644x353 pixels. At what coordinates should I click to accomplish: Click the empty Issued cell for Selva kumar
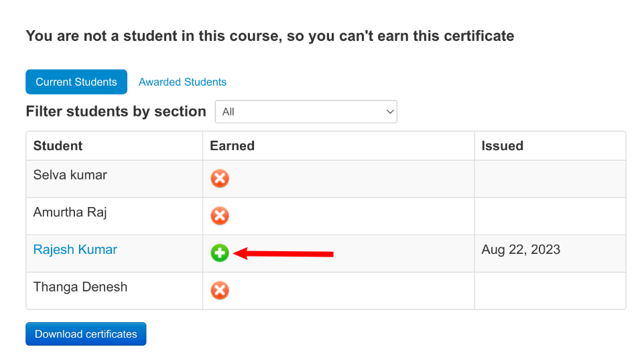point(550,178)
